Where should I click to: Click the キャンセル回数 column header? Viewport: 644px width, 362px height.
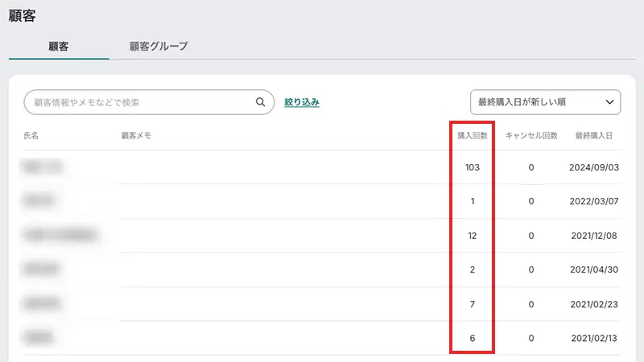531,136
